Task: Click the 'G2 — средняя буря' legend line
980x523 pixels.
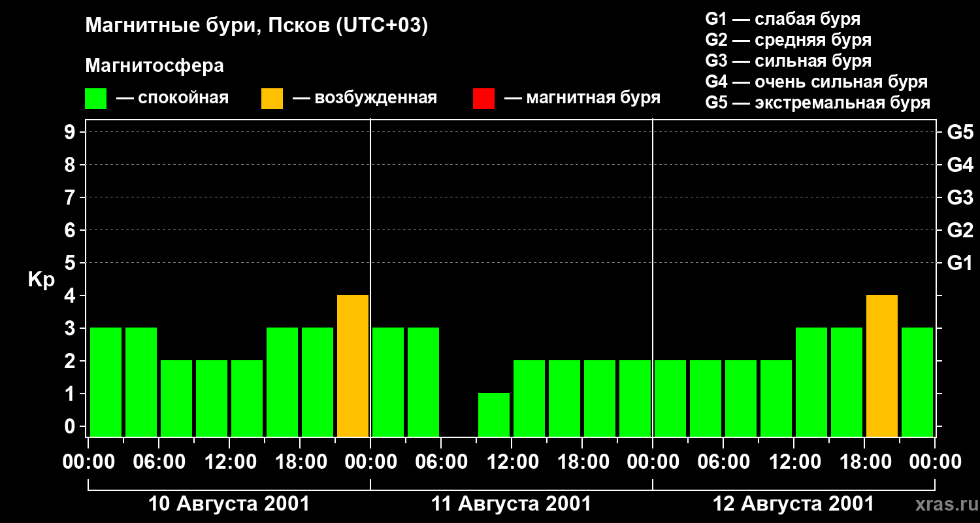Action: pyautogui.click(x=789, y=40)
